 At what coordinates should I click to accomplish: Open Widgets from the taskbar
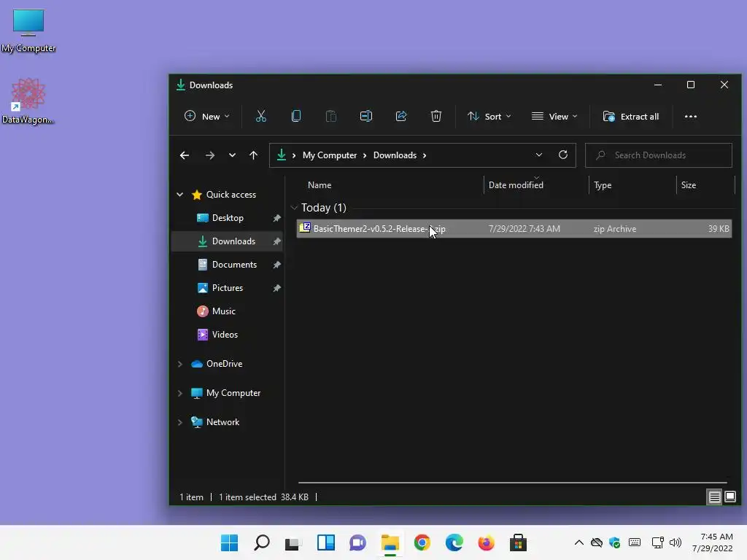coord(326,542)
